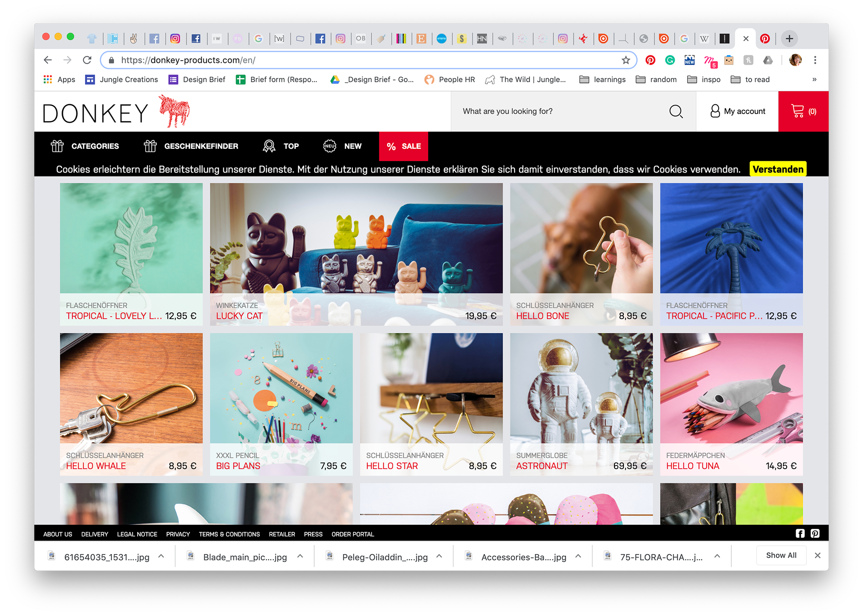Select the Sale tab
The image size is (863, 616).
pyautogui.click(x=403, y=146)
